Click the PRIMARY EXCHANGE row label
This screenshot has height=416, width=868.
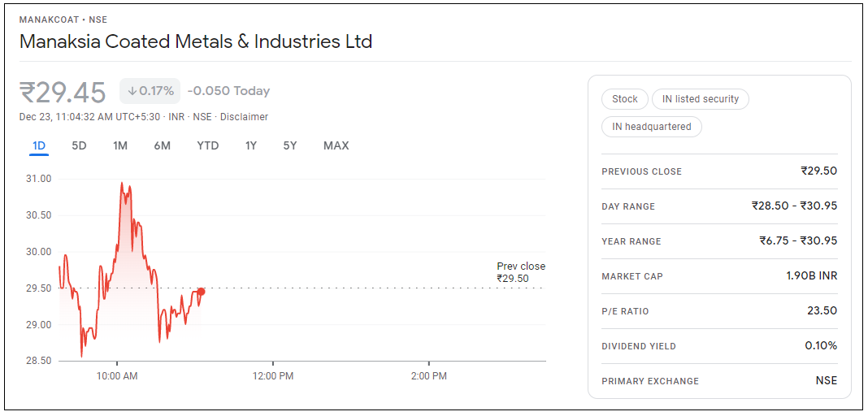(x=650, y=381)
